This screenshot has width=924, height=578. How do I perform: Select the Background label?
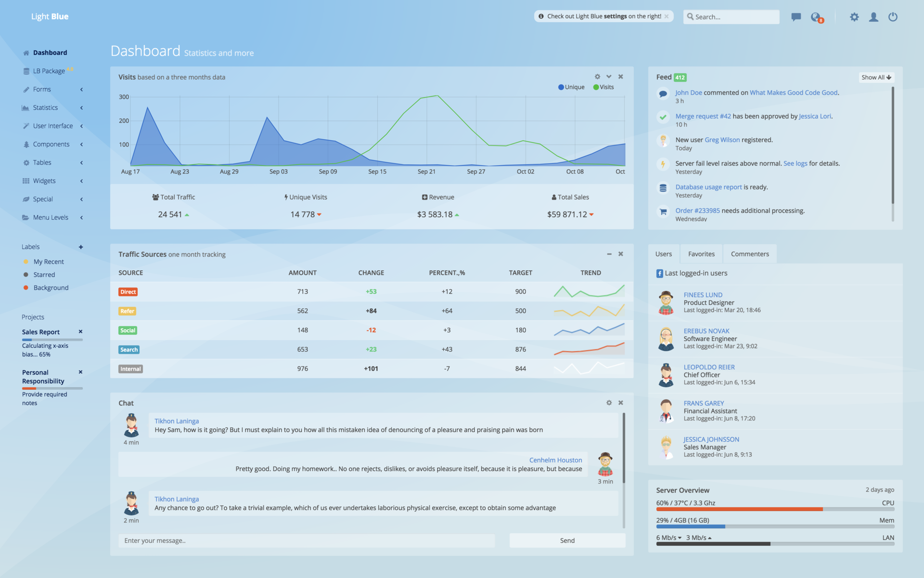[51, 288]
